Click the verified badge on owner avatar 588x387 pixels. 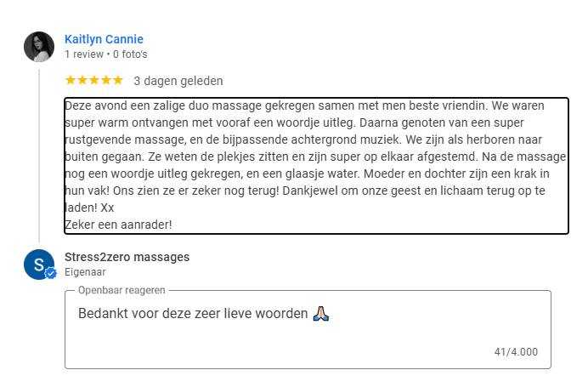(x=50, y=274)
